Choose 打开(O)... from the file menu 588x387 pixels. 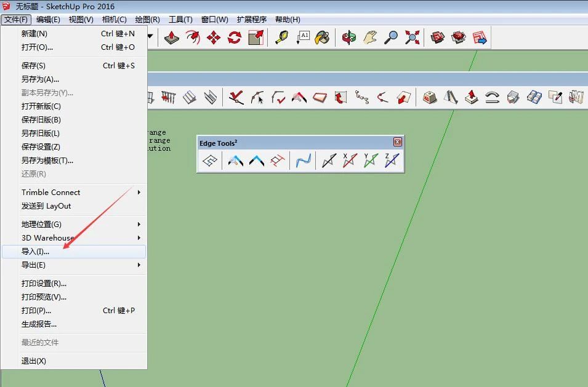[x=74, y=47]
